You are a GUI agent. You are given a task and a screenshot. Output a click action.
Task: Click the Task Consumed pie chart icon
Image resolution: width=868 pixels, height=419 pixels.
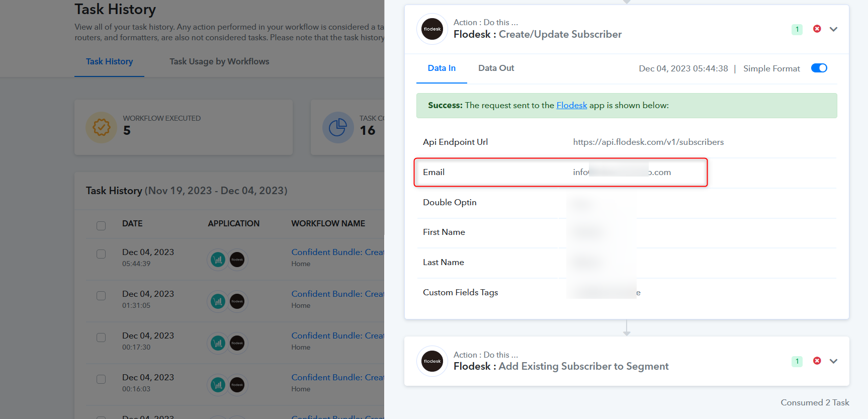(x=338, y=127)
